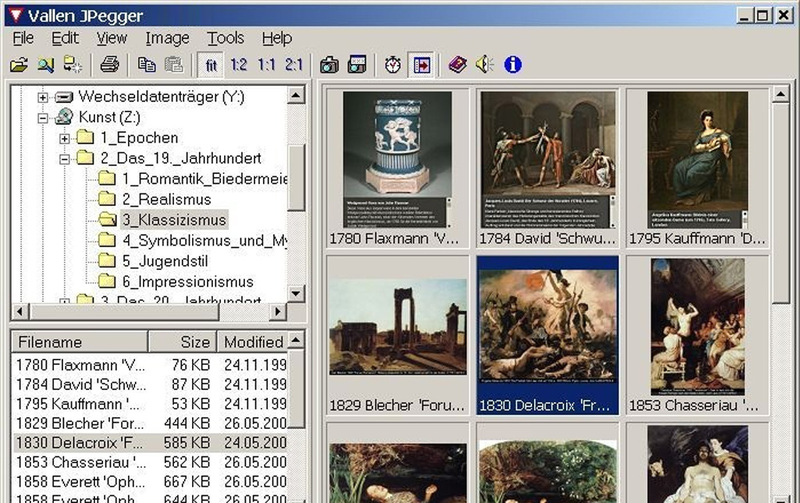Expand the 1_Epochen folder node
Image resolution: width=800 pixels, height=503 pixels.
click(x=64, y=138)
